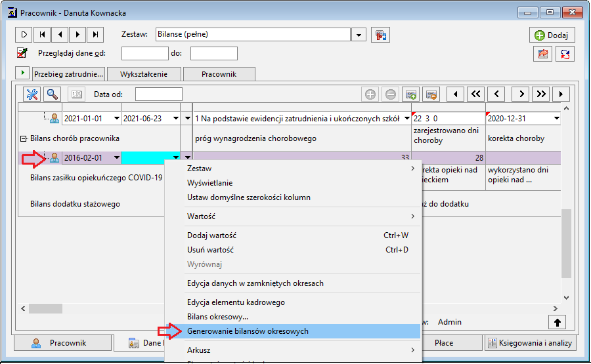Screen dimensions: 591x364
Task: Click the magnifier search icon
Action: pyautogui.click(x=53, y=94)
